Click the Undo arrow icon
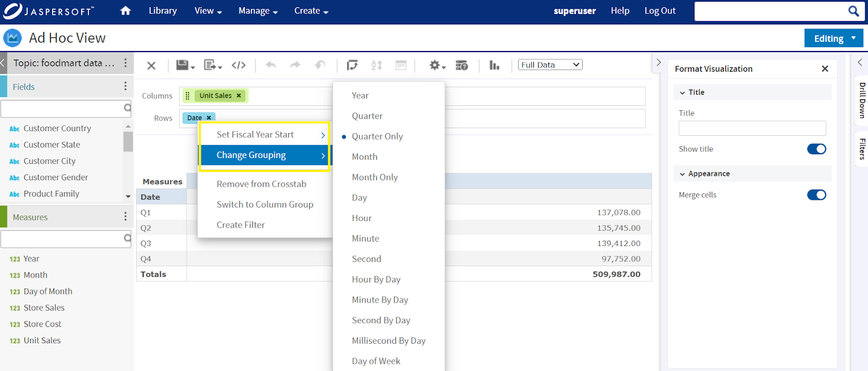 271,65
